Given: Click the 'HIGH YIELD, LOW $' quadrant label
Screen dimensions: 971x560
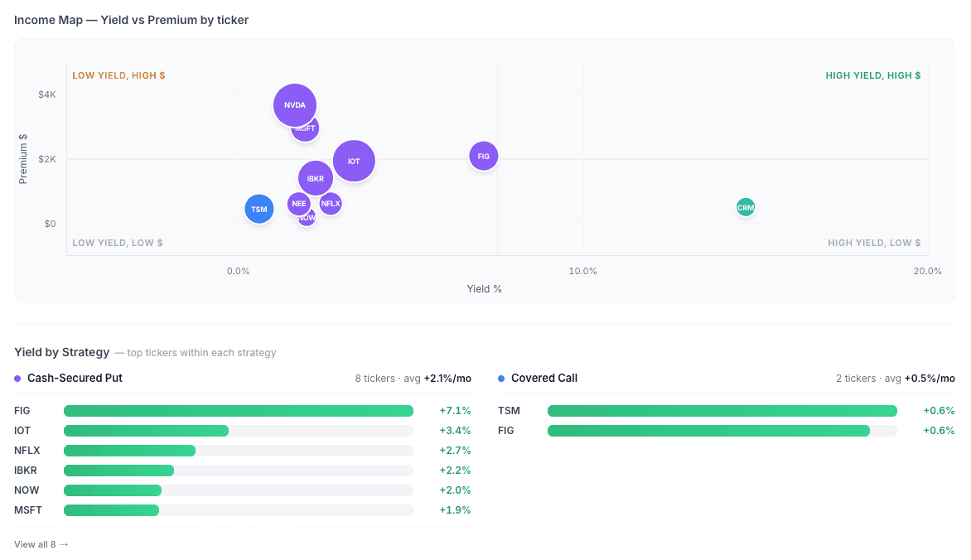Looking at the screenshot, I should (874, 243).
